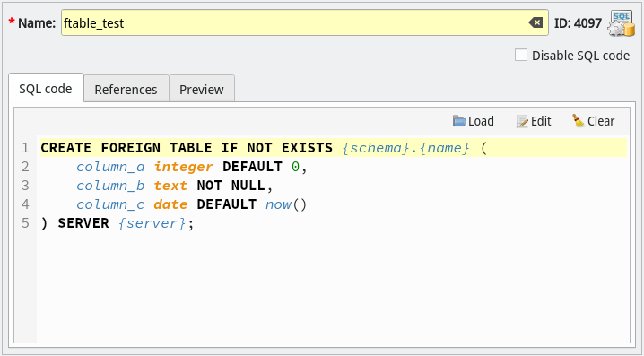Load SQL code from a file
Screen dimensions: 644x356
click(474, 121)
